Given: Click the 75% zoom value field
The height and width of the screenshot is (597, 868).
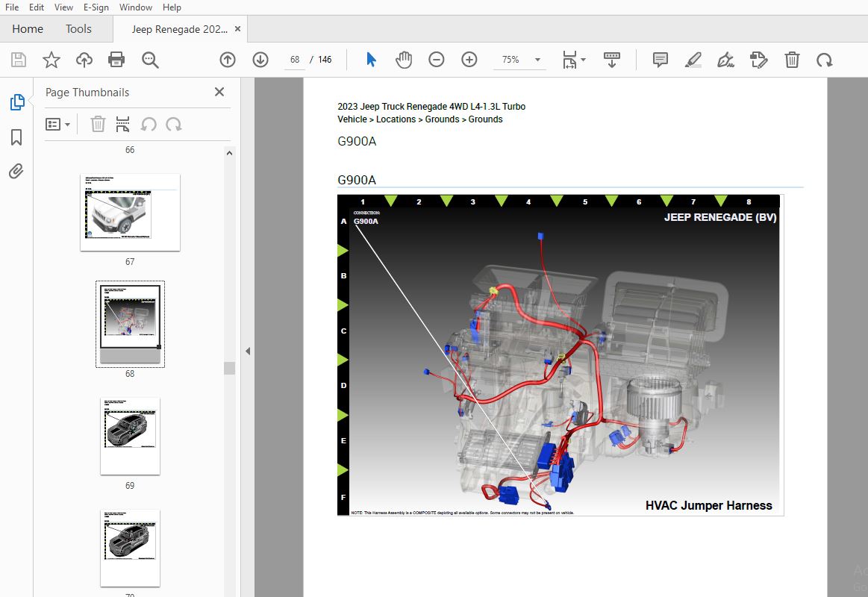Looking at the screenshot, I should [511, 60].
